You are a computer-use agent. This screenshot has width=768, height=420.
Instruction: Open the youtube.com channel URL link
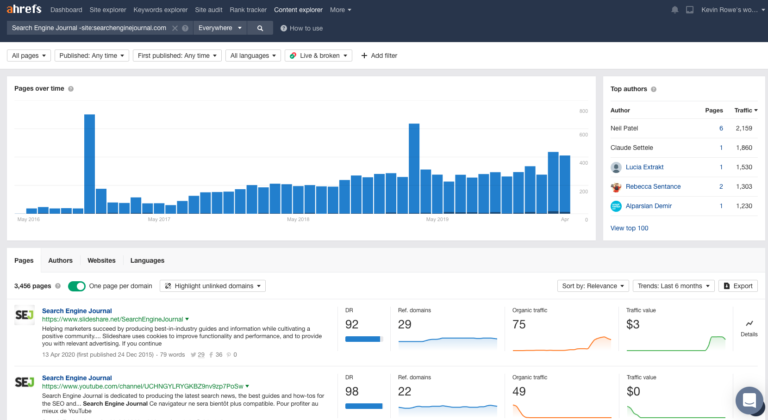[143, 387]
